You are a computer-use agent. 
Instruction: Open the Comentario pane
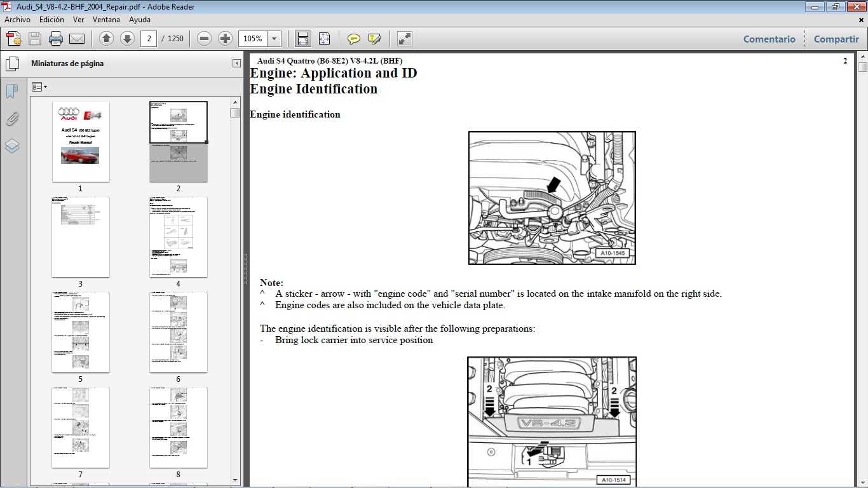pyautogui.click(x=769, y=39)
